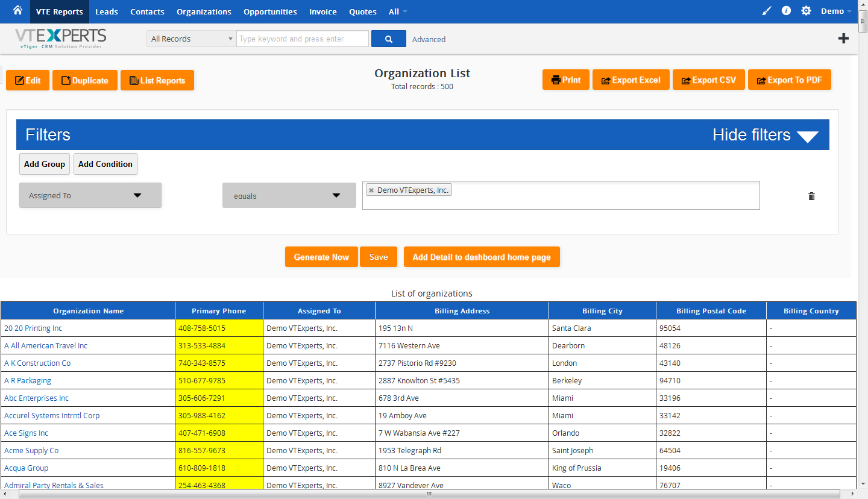
Task: Expand the All modules dropdown
Action: [398, 11]
